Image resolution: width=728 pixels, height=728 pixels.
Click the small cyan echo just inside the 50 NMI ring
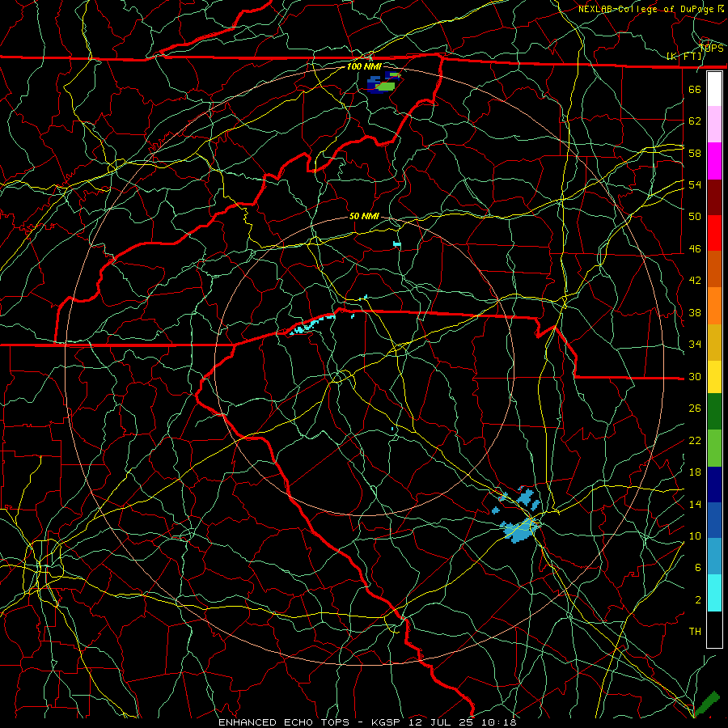pos(397,243)
